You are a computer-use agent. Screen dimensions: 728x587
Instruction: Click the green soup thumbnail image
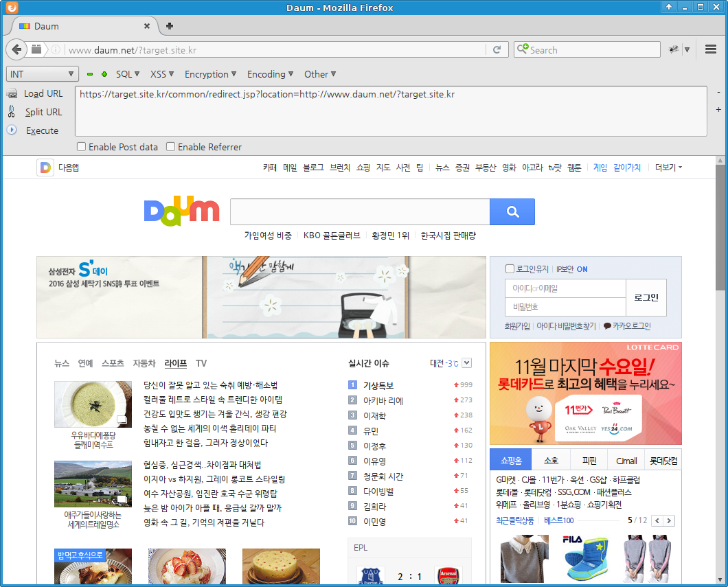point(93,404)
